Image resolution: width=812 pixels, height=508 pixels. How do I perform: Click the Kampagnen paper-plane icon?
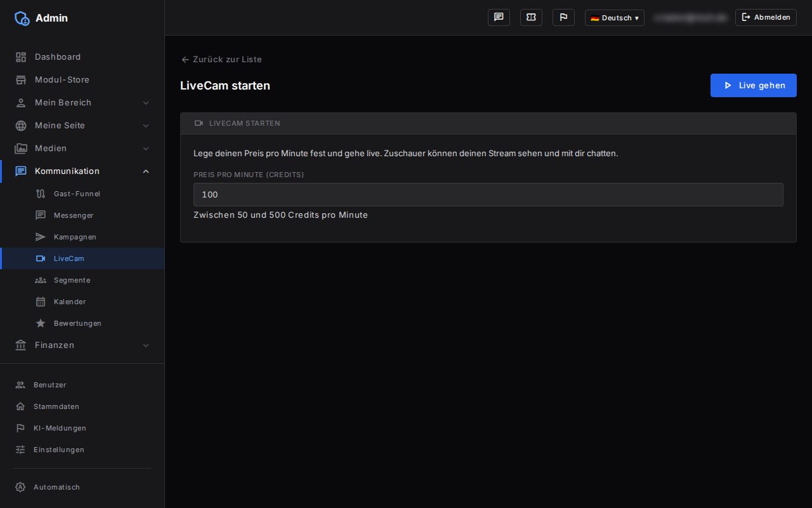coord(41,237)
